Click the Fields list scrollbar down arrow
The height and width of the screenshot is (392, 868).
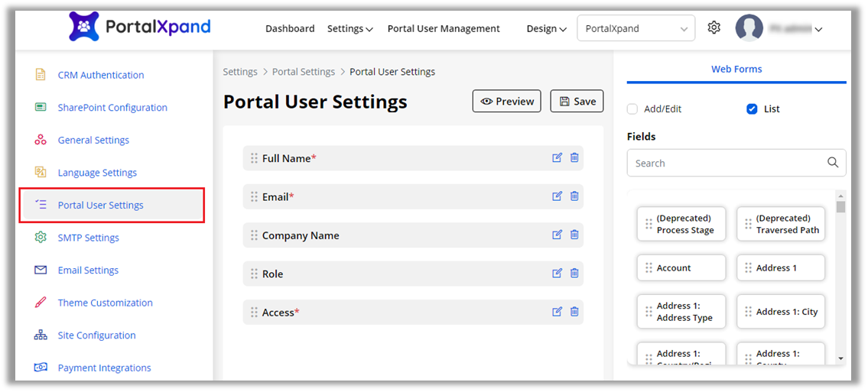[x=840, y=358]
